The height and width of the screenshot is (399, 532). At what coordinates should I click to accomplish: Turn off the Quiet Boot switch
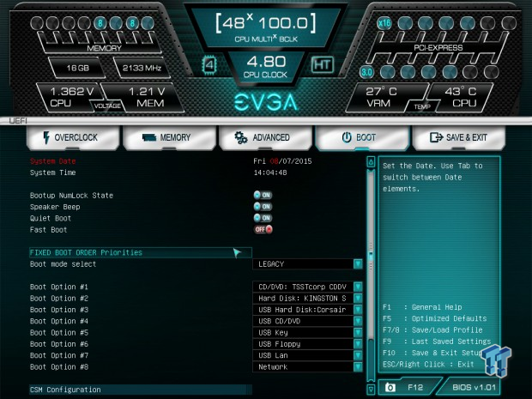click(x=263, y=218)
